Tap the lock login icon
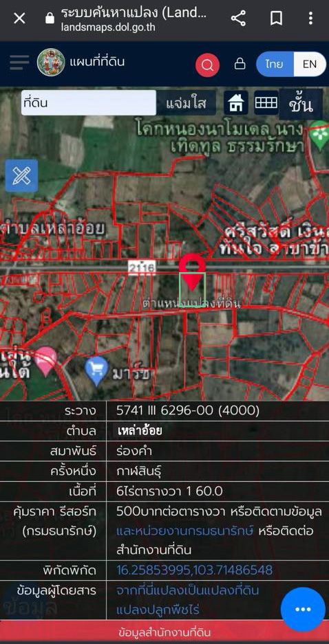The height and width of the screenshot is (644, 329). point(240,64)
